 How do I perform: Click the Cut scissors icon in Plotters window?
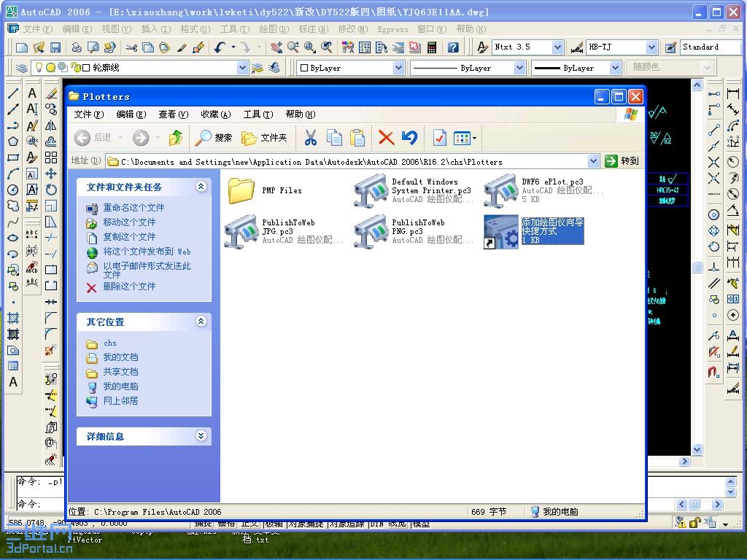[311, 138]
